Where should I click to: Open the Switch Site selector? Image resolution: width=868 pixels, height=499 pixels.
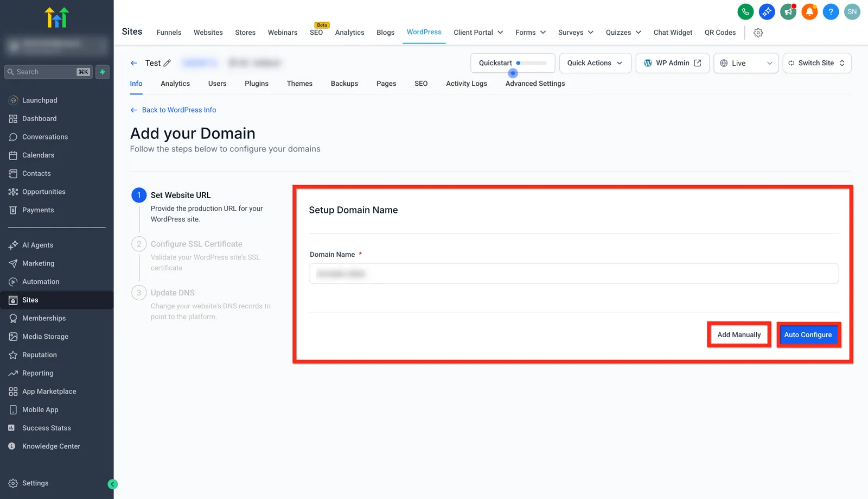pos(817,63)
